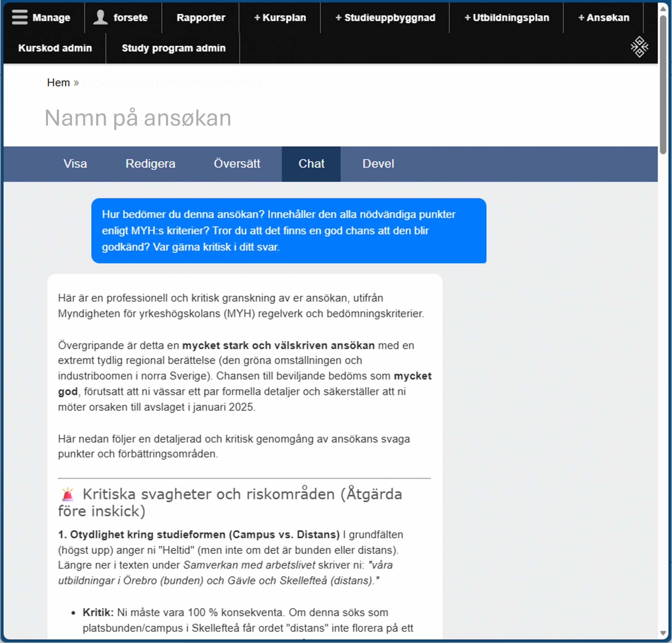Image resolution: width=672 pixels, height=643 pixels.
Task: Select the Chat tab
Action: [311, 164]
